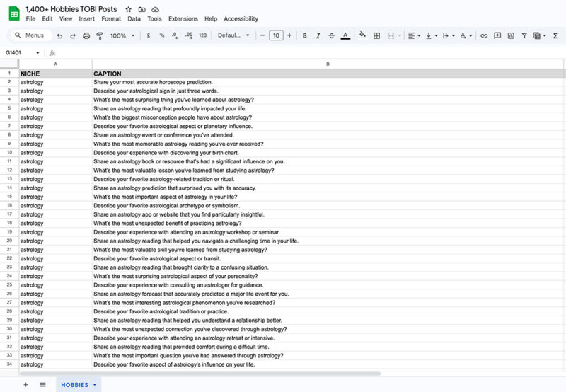Click the Insert chart icon

point(510,35)
